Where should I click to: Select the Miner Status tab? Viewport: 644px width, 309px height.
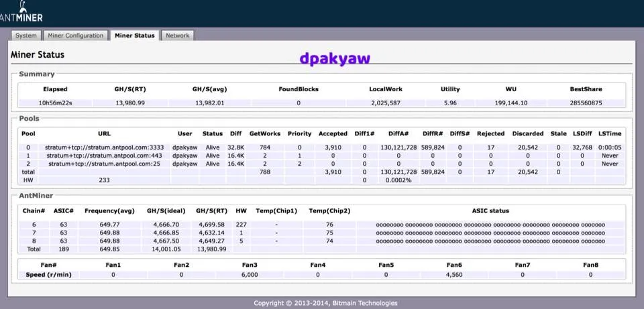point(135,36)
